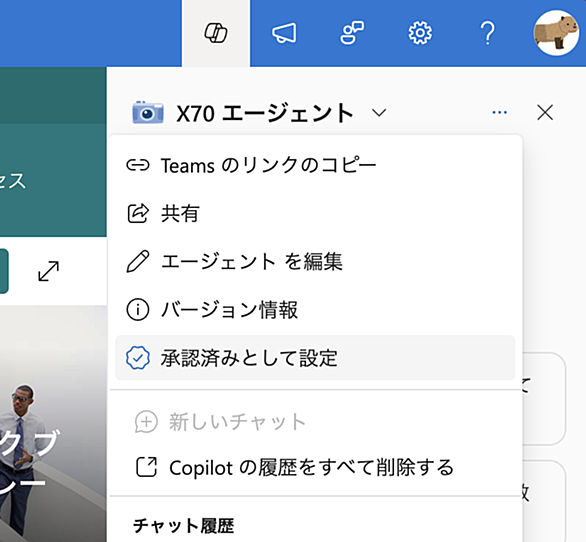The image size is (586, 542).
Task: Click Copilot の履歴をすべて削除する entry
Action: point(315,467)
